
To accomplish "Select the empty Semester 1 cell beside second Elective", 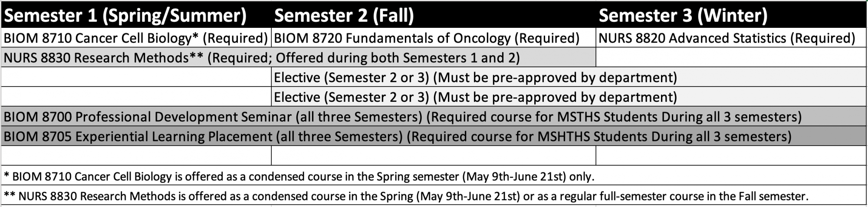I will click(x=136, y=97).
